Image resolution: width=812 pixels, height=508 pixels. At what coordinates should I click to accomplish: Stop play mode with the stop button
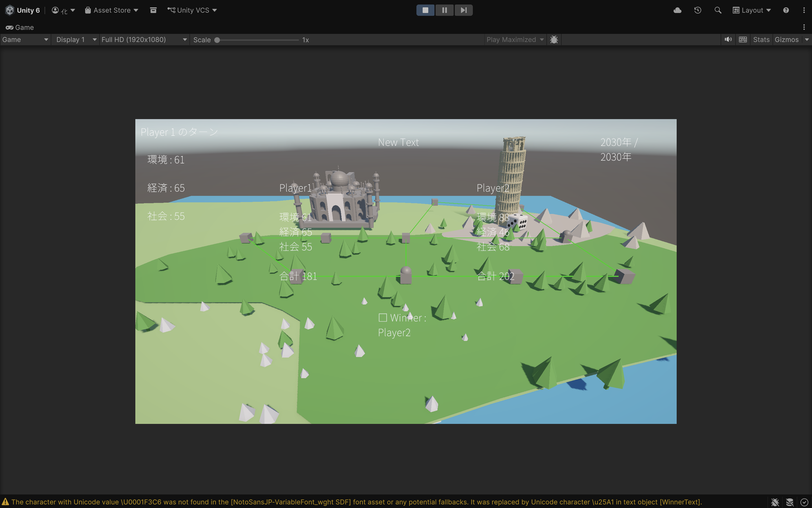click(425, 10)
